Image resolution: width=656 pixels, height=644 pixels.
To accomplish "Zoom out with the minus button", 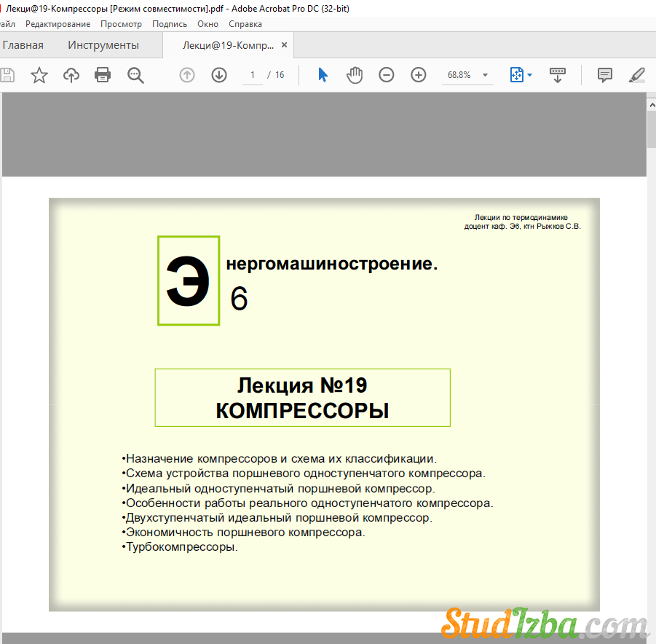I will point(387,75).
